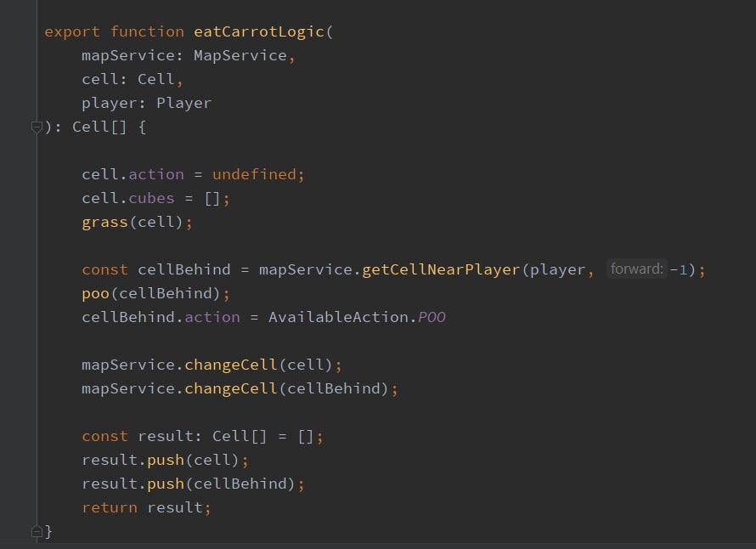Click 'cubes' property in cell.cubes

(x=151, y=198)
